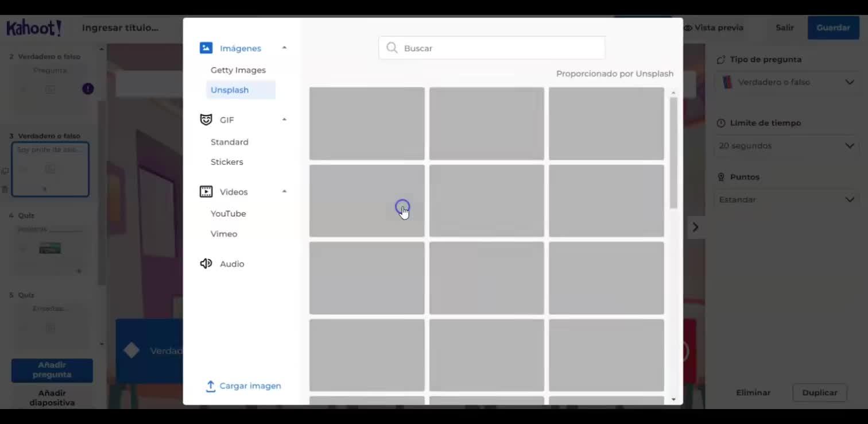Viewport: 868px width, 424px height.
Task: Click the image grid scrollbar thumb
Action: coord(673,153)
